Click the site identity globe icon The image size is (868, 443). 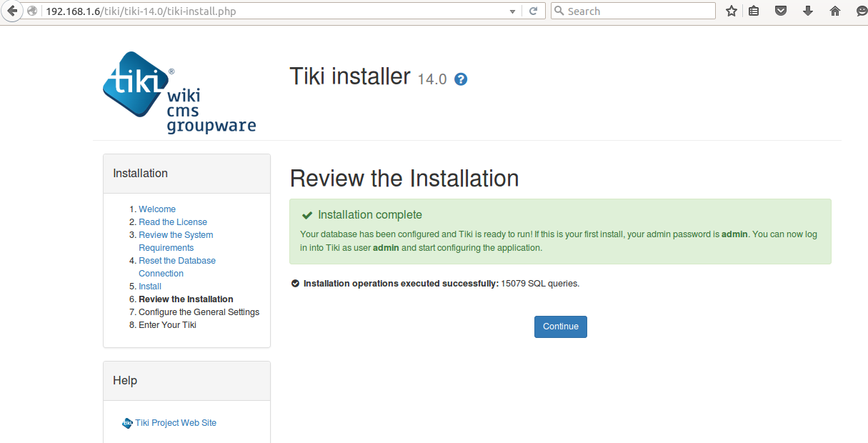point(32,11)
